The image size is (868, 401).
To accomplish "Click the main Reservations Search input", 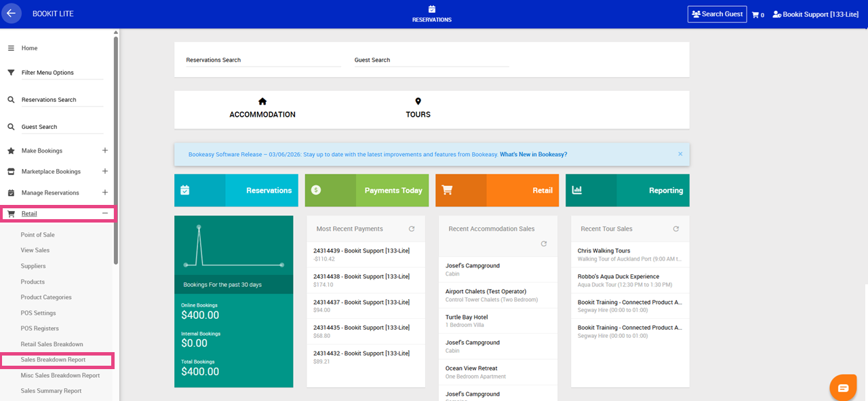I will coord(263,60).
